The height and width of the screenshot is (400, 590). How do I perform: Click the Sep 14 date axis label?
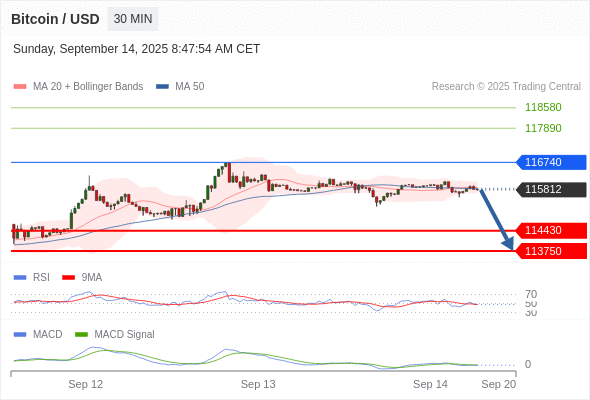tap(430, 384)
